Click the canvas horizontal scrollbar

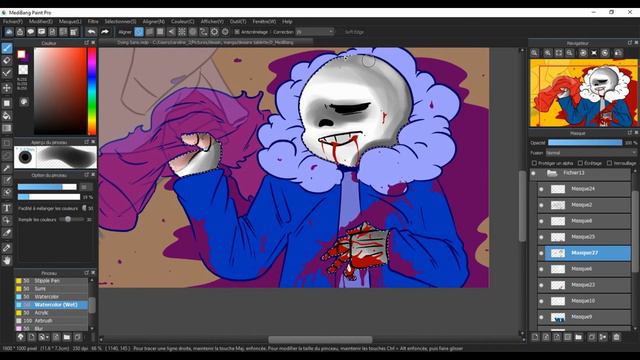pyautogui.click(x=320, y=340)
